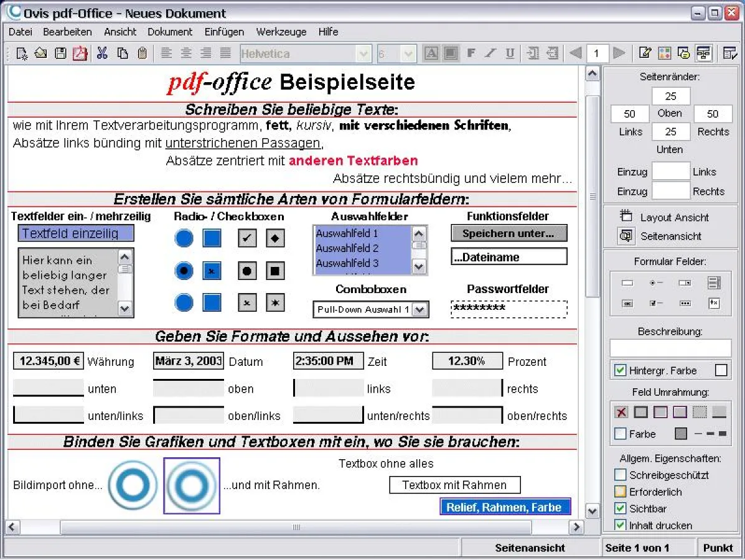
Task: Cut selection using the scissors icon
Action: click(x=102, y=54)
